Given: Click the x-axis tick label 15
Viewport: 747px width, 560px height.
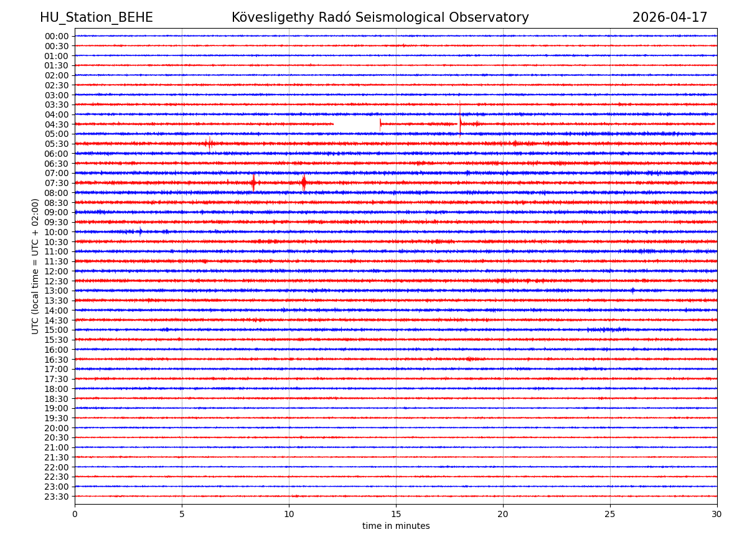Looking at the screenshot, I should point(396,515).
